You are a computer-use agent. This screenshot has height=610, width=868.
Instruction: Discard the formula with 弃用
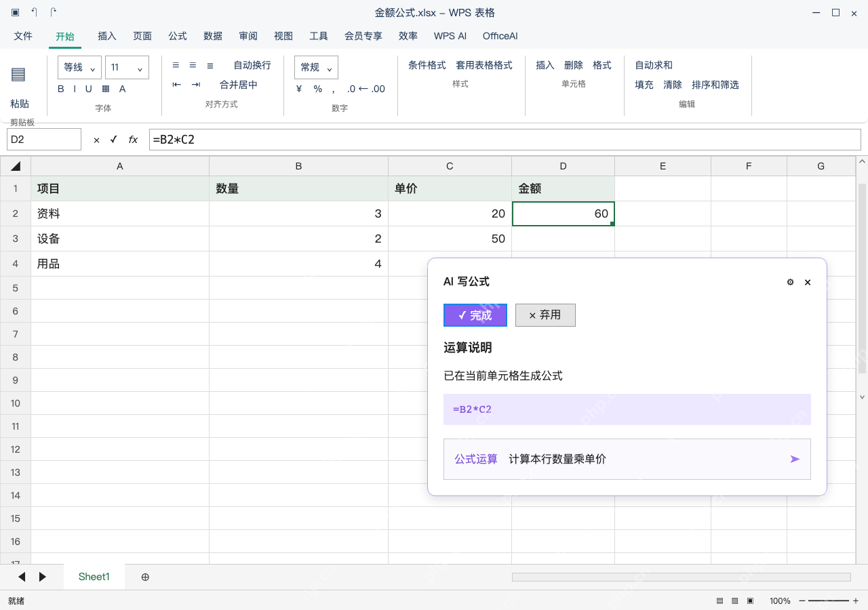click(x=545, y=315)
